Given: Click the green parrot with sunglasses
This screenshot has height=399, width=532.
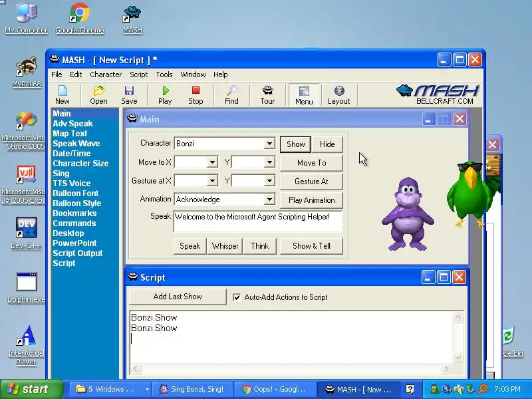Looking at the screenshot, I should coord(470,194).
